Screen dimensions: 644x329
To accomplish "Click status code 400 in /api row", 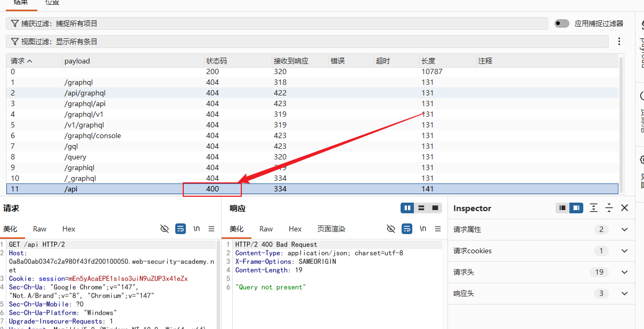I will pyautogui.click(x=213, y=189).
